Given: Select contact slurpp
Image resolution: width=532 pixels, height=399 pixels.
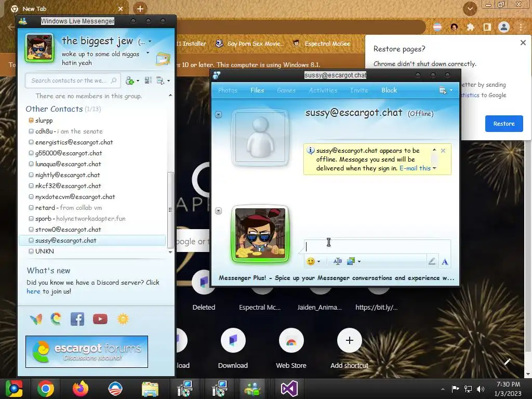Looking at the screenshot, I should 44,121.
